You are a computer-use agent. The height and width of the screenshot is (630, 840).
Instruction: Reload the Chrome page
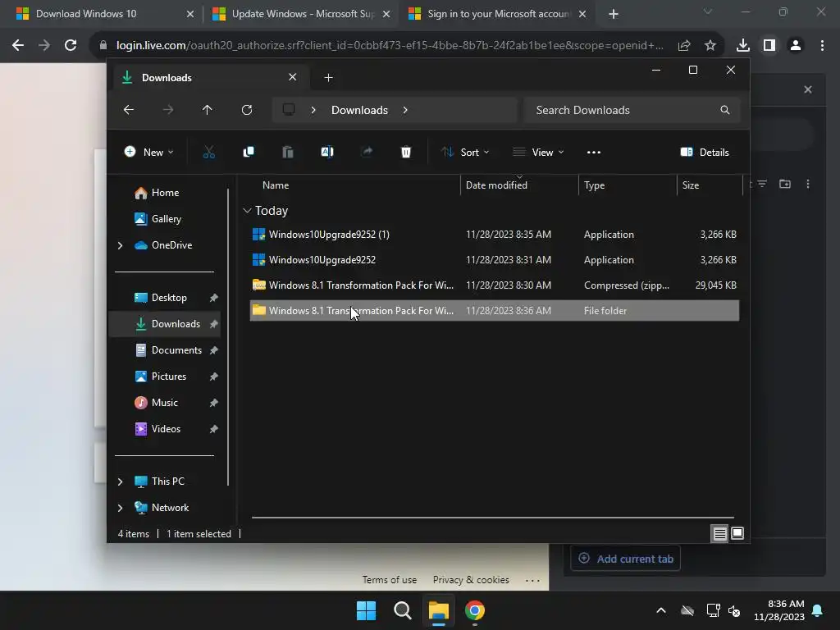(71, 46)
